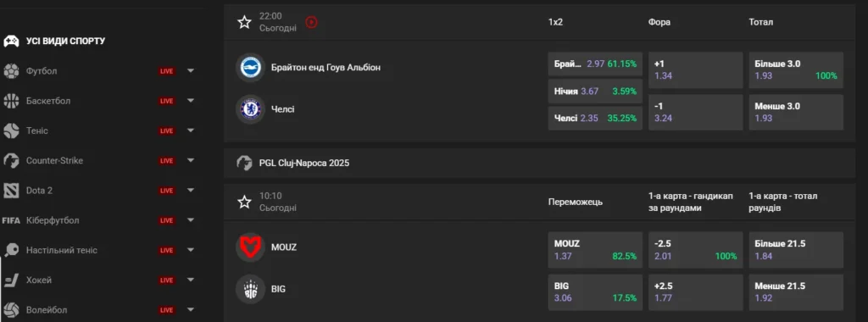
Task: Open BIG team name in match row
Action: (278, 289)
